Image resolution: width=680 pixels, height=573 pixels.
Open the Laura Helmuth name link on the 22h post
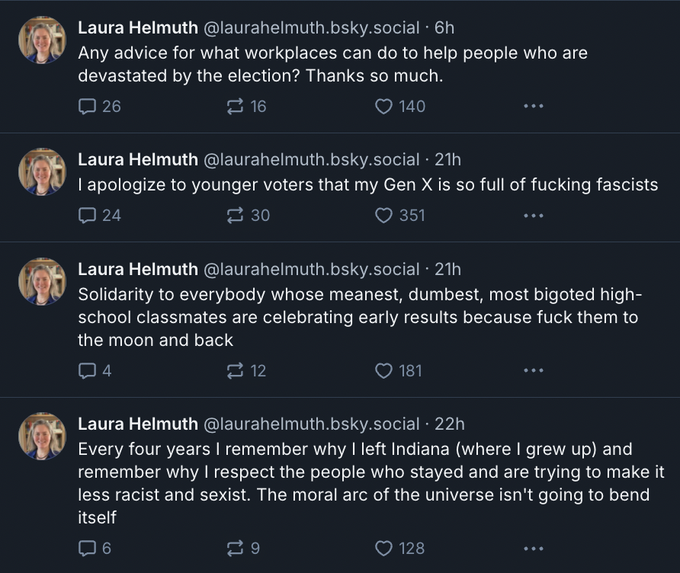pyautogui.click(x=138, y=424)
